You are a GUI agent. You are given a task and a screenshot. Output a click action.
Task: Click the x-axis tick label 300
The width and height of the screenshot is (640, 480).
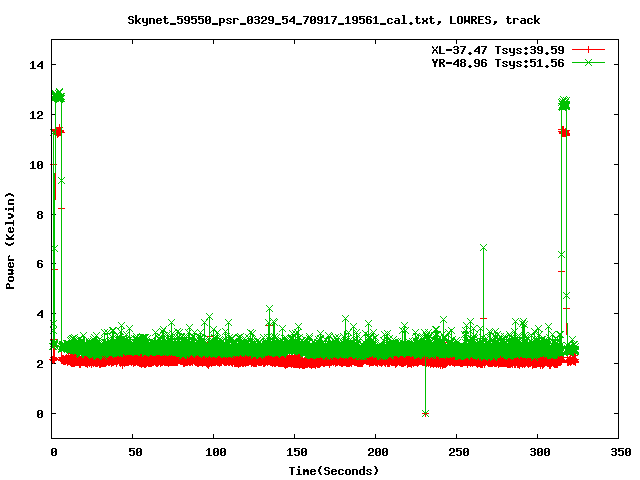[x=539, y=452]
